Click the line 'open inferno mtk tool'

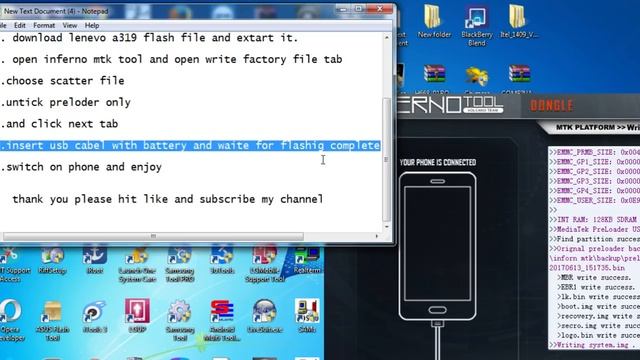click(x=171, y=60)
